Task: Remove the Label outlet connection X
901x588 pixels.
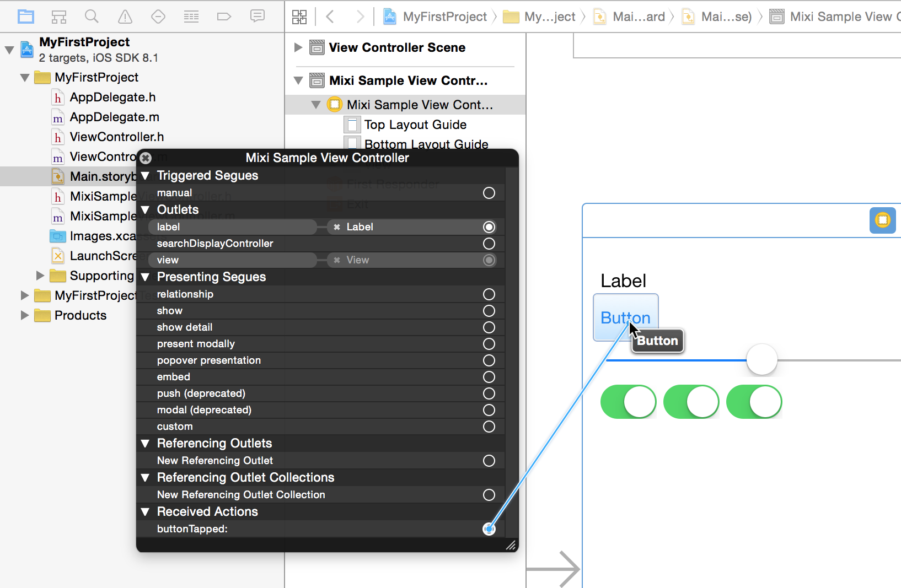Action: tap(337, 227)
